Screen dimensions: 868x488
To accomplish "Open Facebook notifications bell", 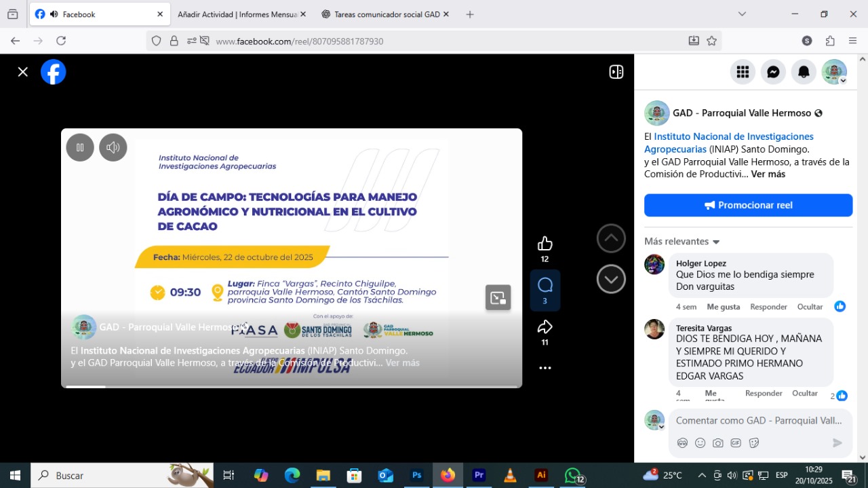I will 804,72.
